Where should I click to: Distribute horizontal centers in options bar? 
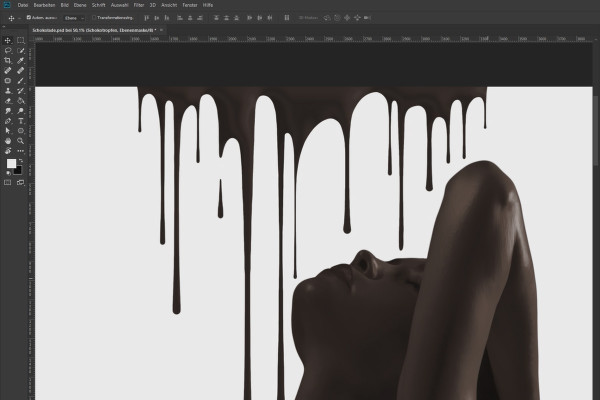pos(260,18)
